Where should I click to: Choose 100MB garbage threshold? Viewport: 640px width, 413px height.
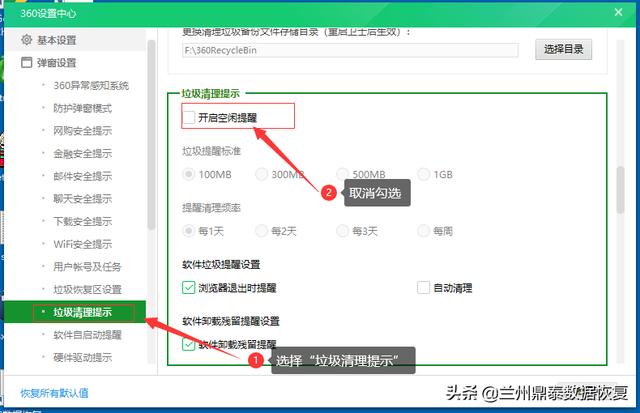(x=188, y=174)
